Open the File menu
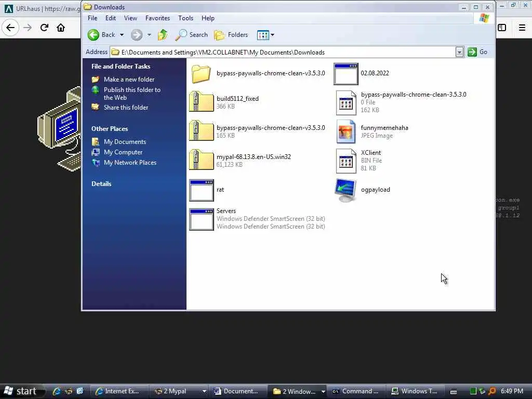Image resolution: width=532 pixels, height=399 pixels. pos(92,18)
